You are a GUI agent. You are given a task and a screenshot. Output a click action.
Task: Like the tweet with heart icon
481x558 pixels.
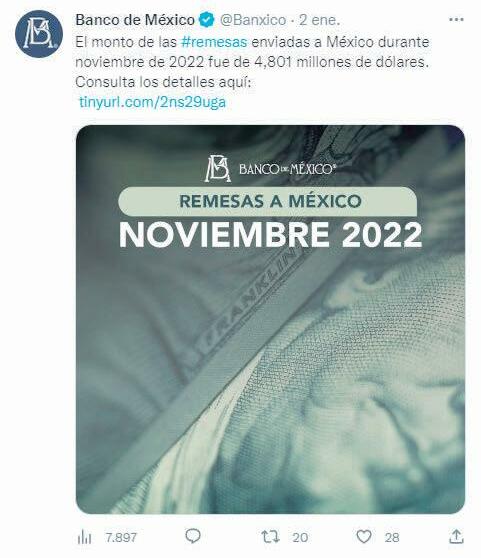coord(364,536)
